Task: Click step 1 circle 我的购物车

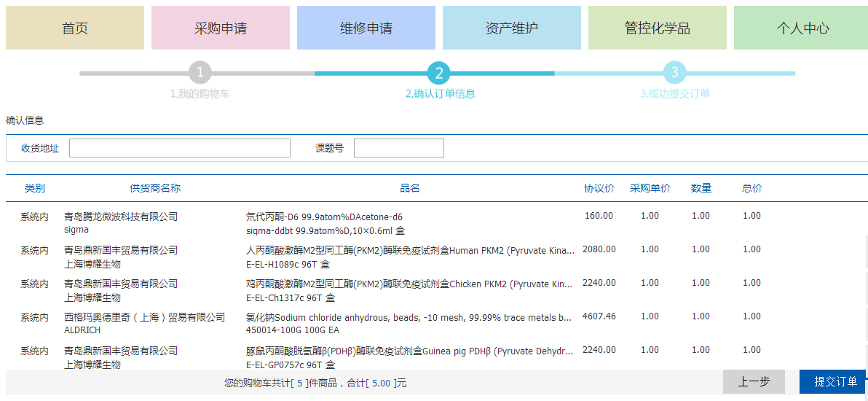Action: (200, 73)
